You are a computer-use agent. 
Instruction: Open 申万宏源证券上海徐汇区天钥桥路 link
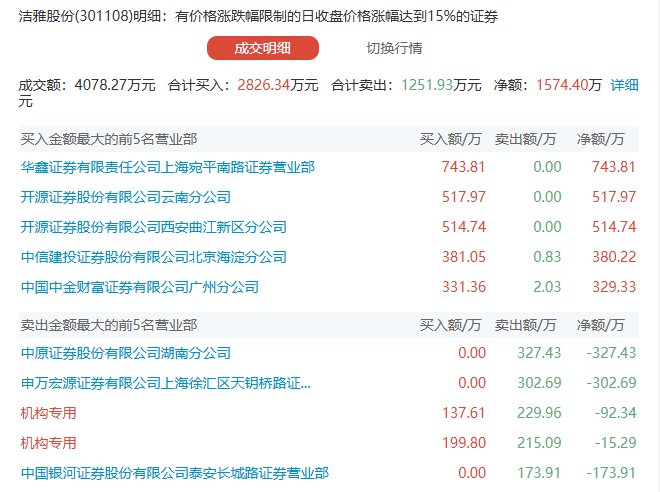(166, 383)
